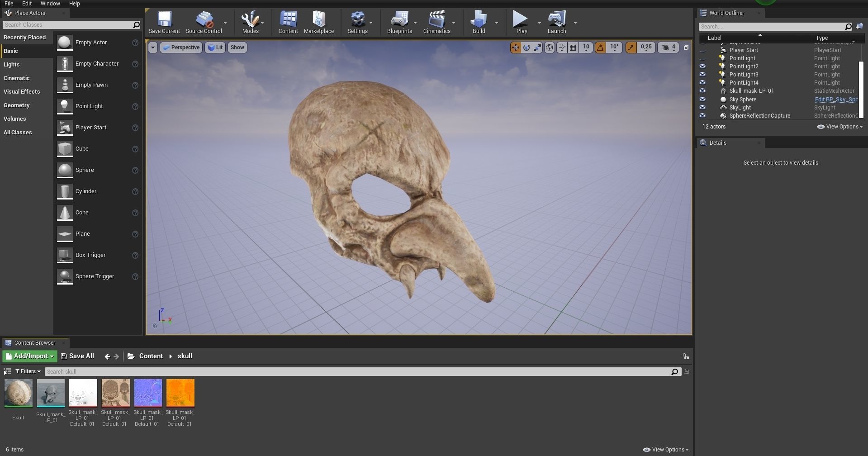Navigate to Content in the breadcrumb
The height and width of the screenshot is (456, 868).
click(151, 356)
